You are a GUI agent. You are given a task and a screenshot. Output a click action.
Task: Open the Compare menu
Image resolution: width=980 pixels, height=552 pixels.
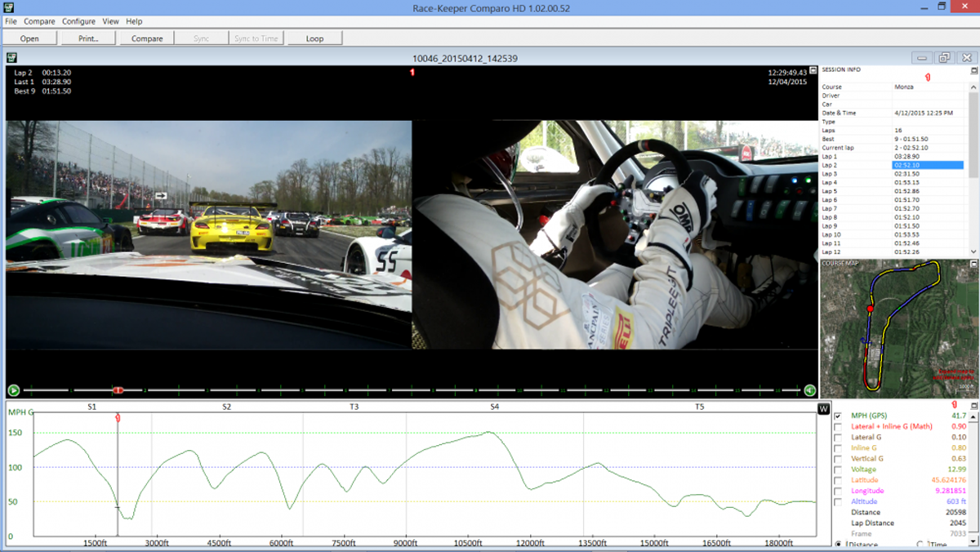[39, 21]
